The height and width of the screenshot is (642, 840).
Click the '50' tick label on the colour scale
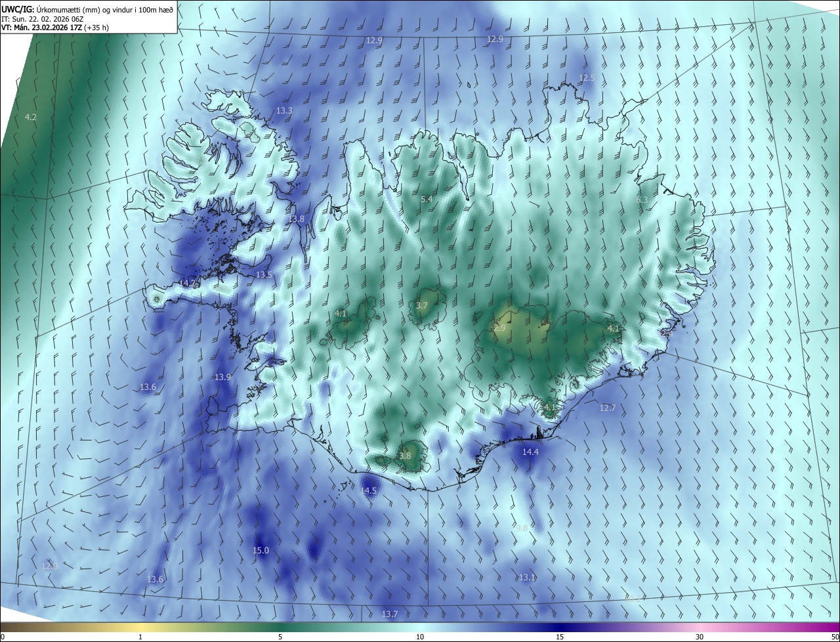click(835, 637)
